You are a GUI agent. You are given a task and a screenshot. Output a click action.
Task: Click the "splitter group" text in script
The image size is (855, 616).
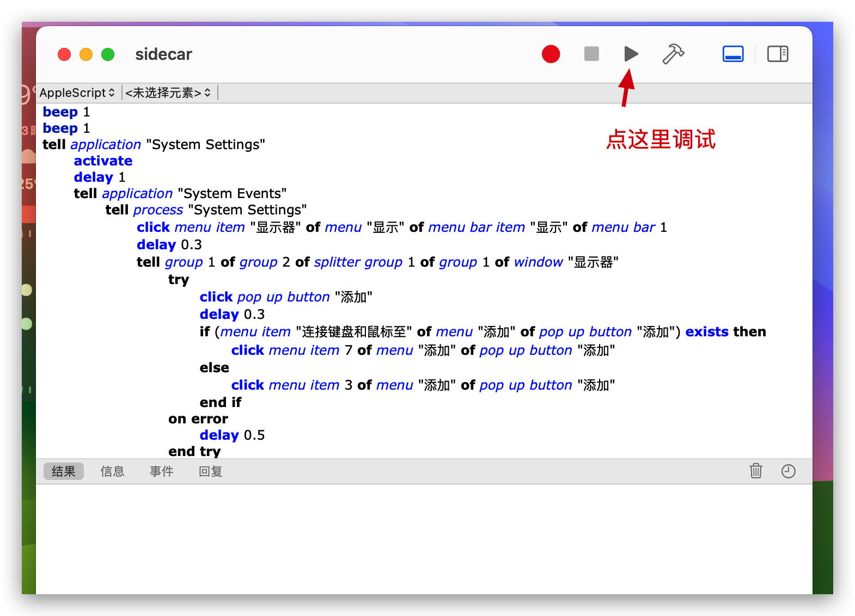tap(358, 262)
